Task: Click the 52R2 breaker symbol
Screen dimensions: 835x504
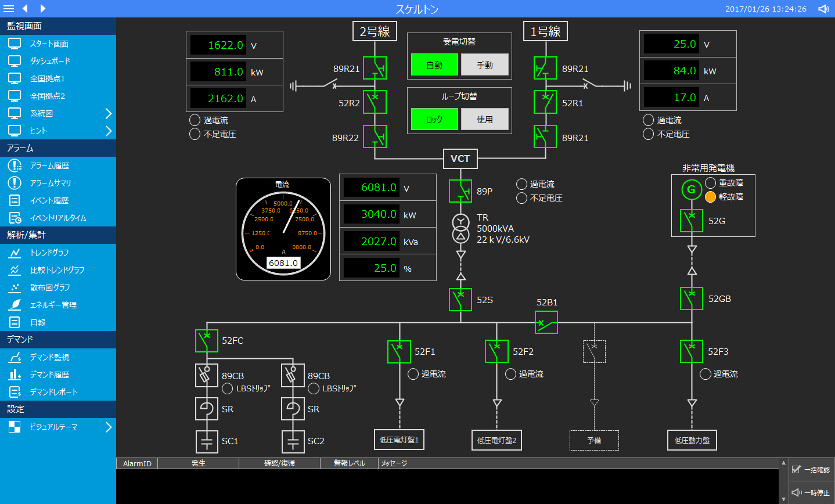Action: click(x=375, y=102)
